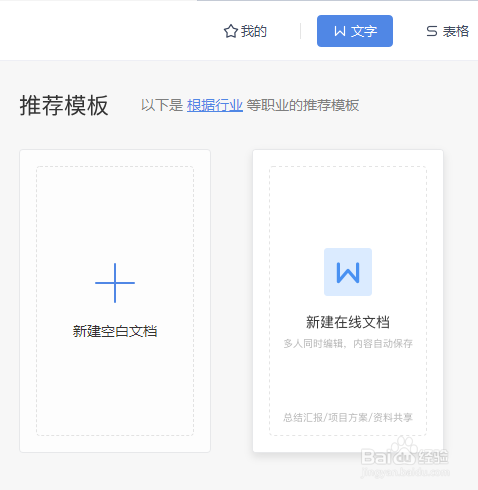The image size is (478, 490).
Task: Click the S icon beside 表格
Action: (x=432, y=31)
